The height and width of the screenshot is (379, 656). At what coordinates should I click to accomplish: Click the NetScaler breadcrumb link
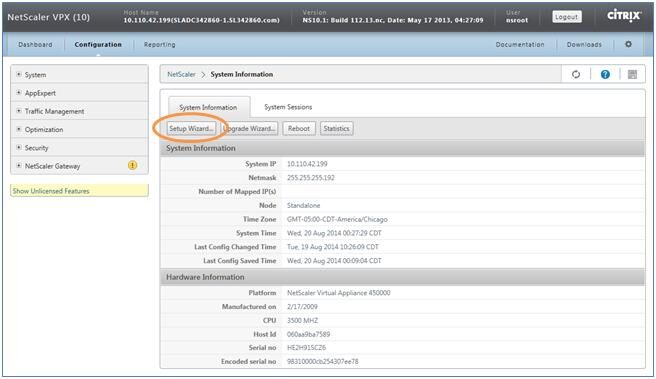(x=181, y=74)
